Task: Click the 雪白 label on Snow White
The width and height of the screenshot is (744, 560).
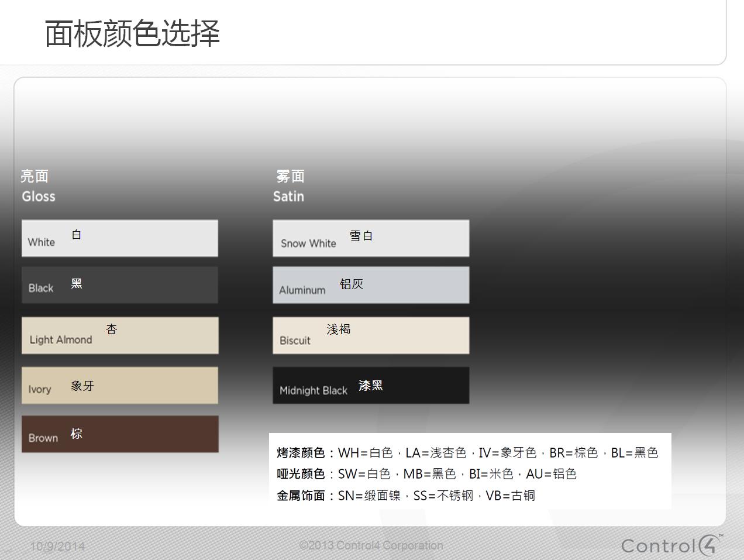Action: coord(361,236)
